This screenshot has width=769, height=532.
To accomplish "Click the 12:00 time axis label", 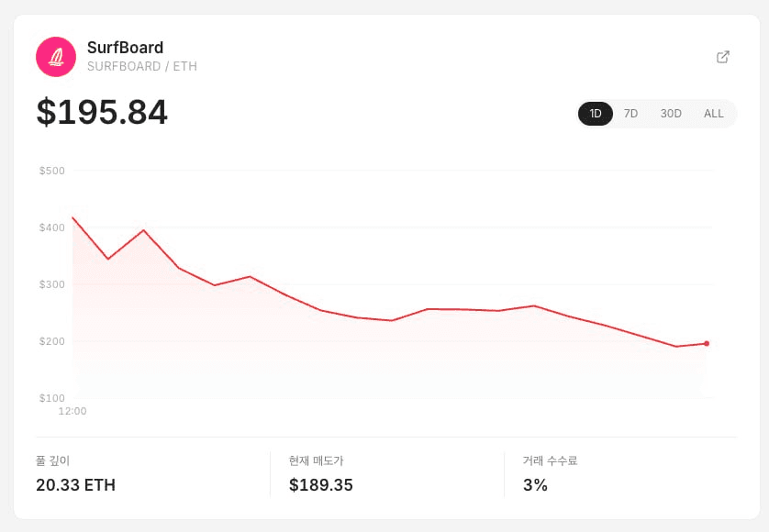I will (x=72, y=411).
